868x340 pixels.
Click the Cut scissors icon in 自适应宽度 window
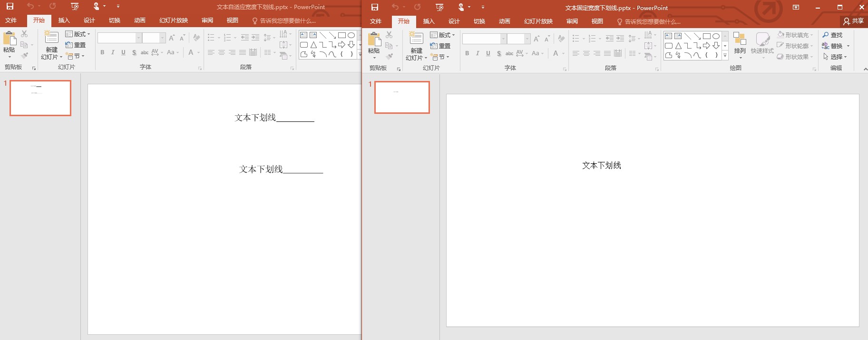click(x=24, y=34)
